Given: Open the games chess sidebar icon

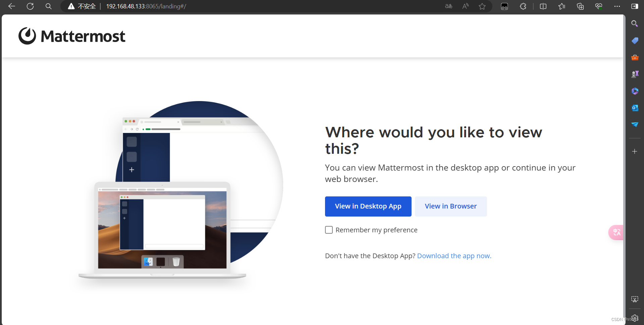Looking at the screenshot, I should (x=635, y=74).
